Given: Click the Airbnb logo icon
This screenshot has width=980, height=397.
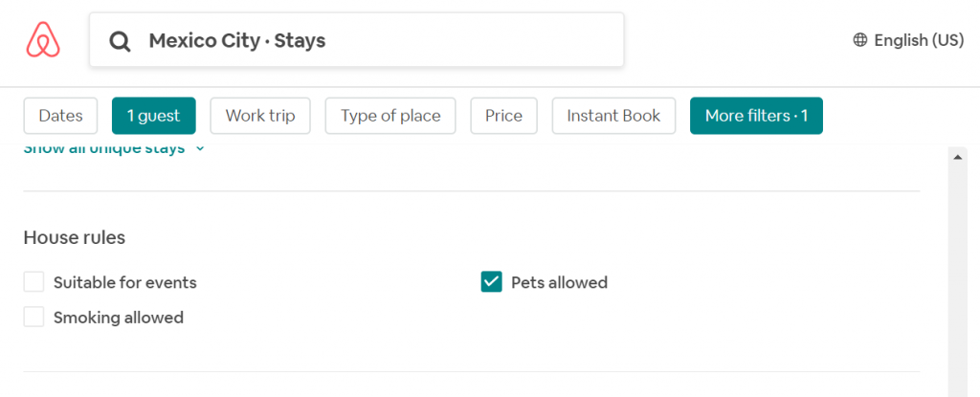Looking at the screenshot, I should 43,39.
